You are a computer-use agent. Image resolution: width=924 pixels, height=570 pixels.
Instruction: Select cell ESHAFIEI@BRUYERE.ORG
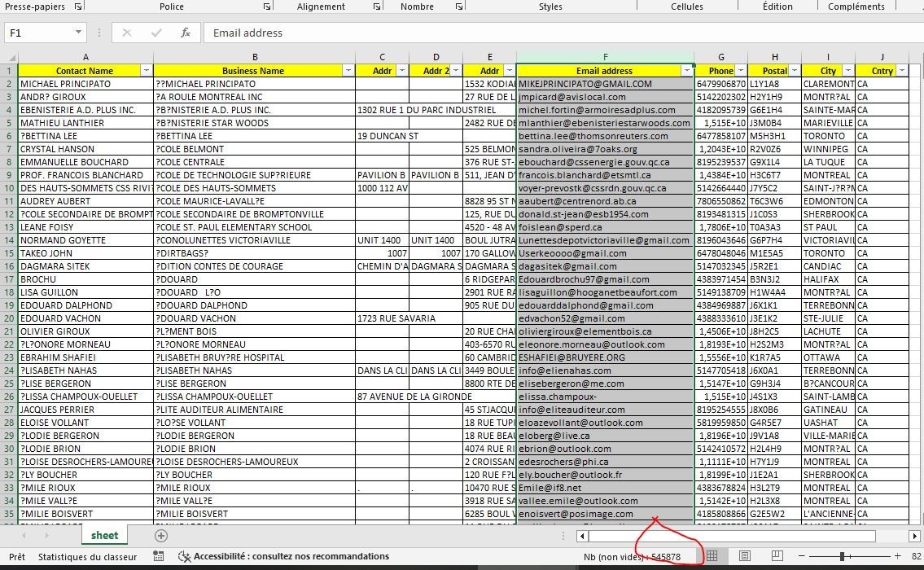(x=605, y=357)
